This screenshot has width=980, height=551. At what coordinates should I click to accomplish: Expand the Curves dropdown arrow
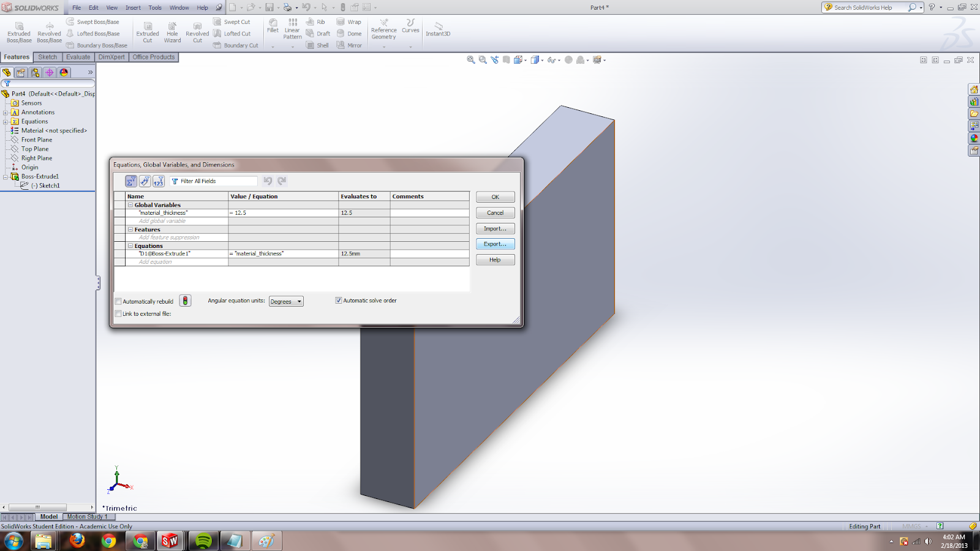pos(410,47)
